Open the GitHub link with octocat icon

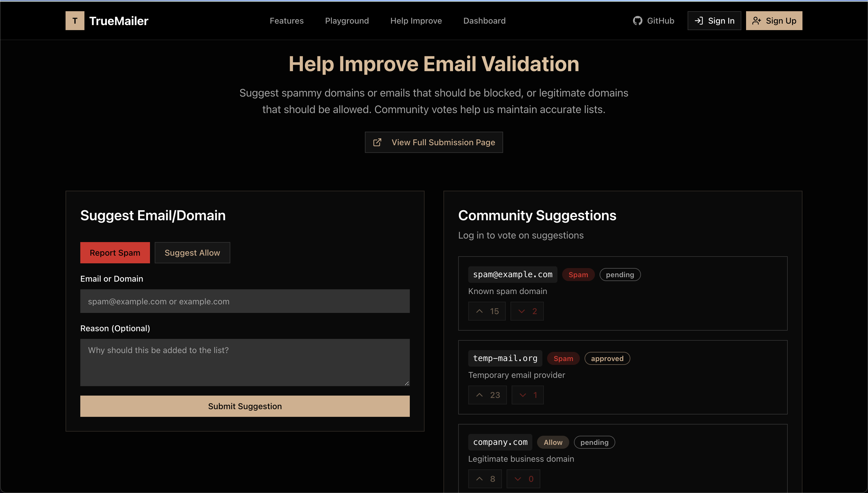point(653,21)
